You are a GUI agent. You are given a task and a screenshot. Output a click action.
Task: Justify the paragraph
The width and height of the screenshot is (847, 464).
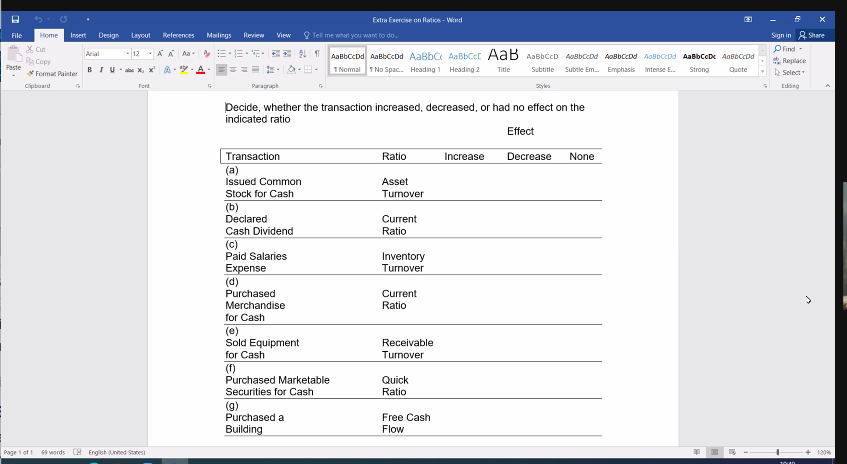click(x=256, y=70)
